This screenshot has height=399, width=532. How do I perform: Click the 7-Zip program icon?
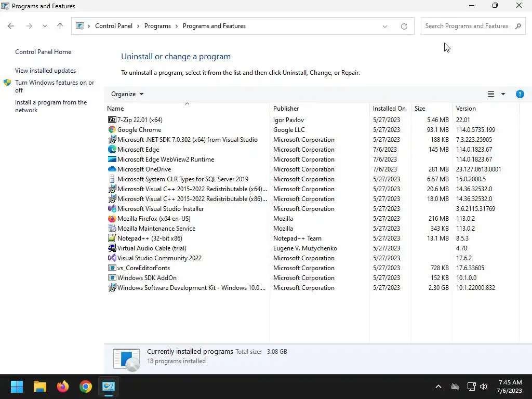(112, 120)
